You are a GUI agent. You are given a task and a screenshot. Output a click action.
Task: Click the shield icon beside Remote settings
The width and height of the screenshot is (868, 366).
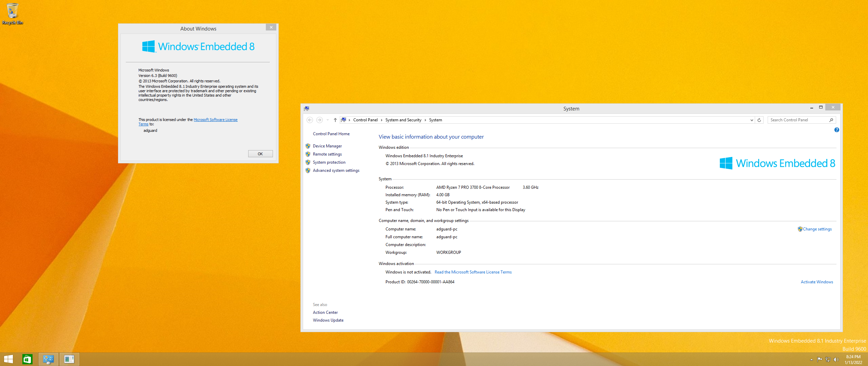(x=308, y=154)
